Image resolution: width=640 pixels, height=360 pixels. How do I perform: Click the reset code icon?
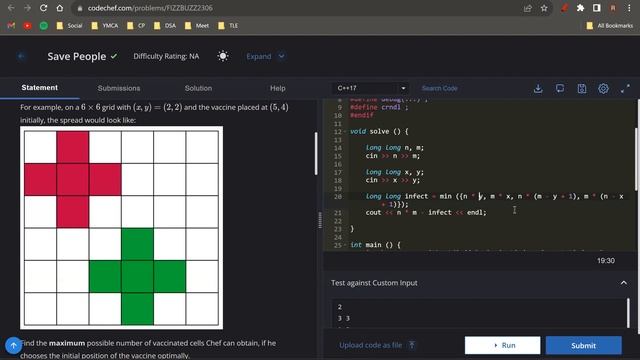pyautogui.click(x=560, y=88)
